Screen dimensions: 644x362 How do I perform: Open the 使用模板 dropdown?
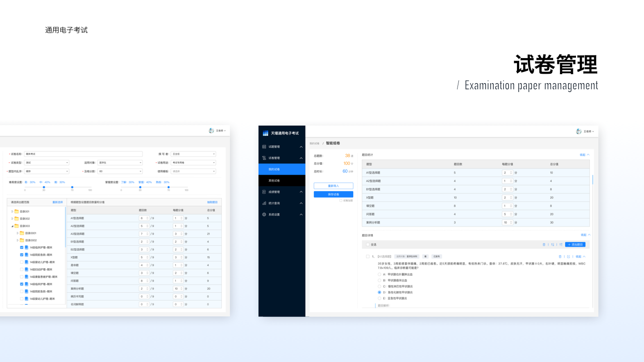194,171
